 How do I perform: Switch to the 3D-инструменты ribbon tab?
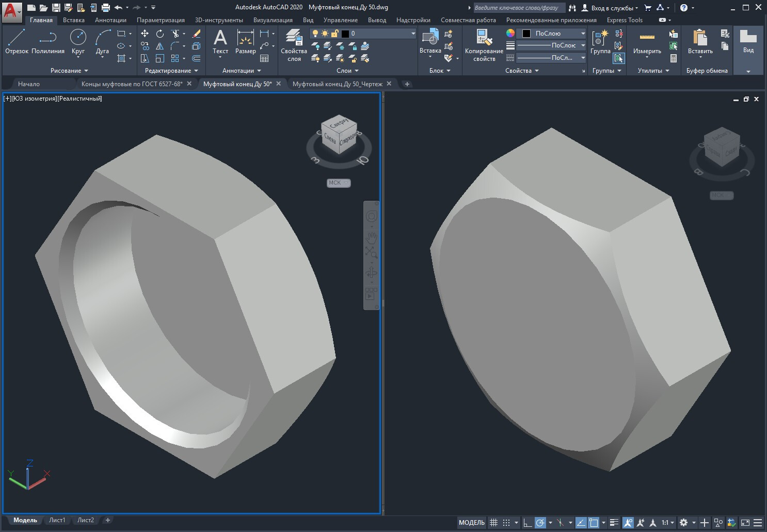[x=219, y=20]
